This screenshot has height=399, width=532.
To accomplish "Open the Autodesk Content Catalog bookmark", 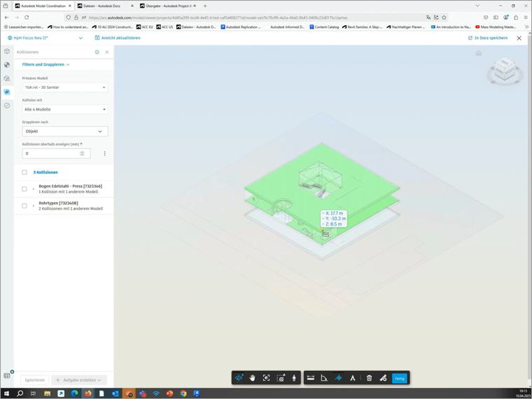I will tap(324, 27).
